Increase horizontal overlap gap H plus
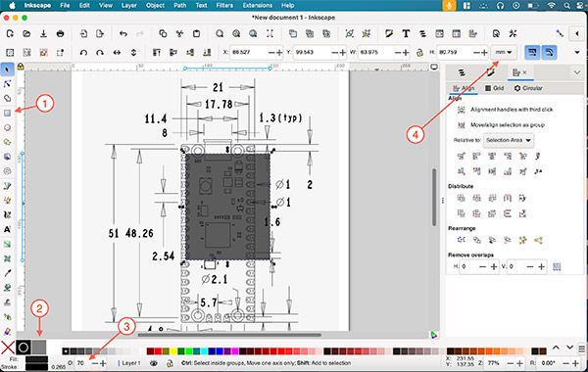 tap(494, 266)
